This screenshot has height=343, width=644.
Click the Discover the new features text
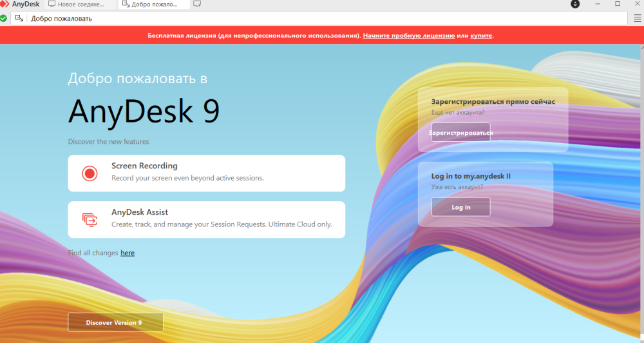click(108, 141)
